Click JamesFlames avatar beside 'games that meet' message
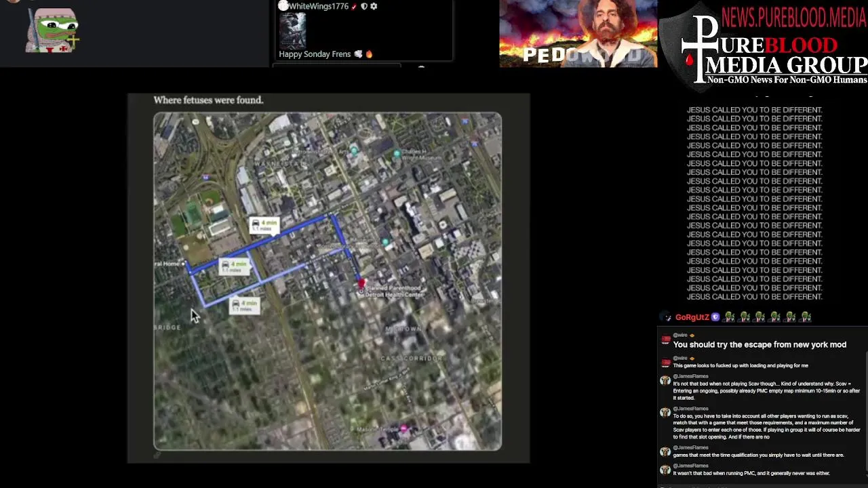Viewport: 868px width, 488px height. click(666, 452)
